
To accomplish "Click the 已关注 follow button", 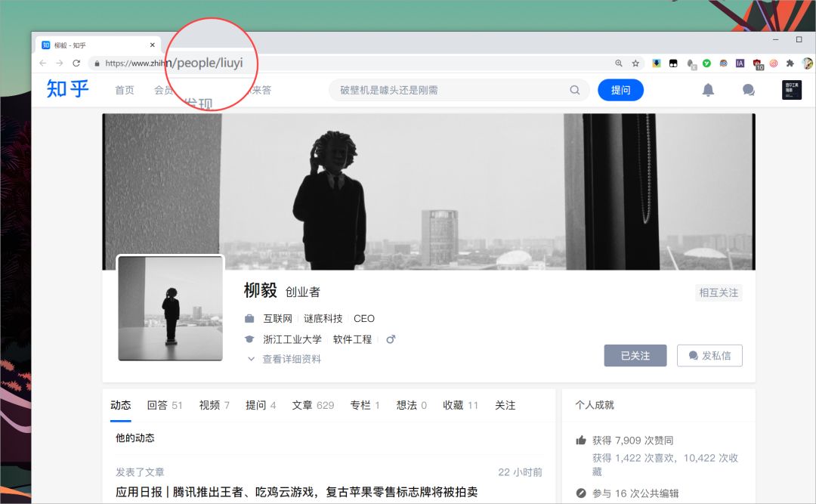I will tap(635, 356).
